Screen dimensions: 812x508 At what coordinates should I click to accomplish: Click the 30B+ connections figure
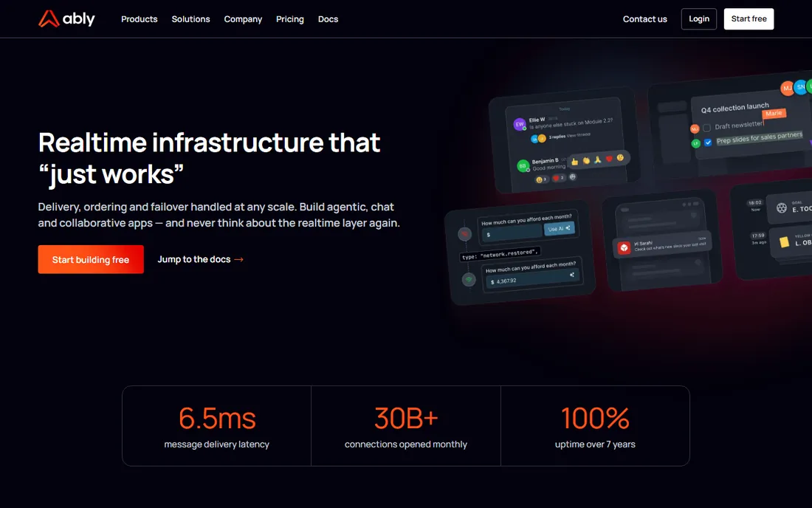point(406,418)
